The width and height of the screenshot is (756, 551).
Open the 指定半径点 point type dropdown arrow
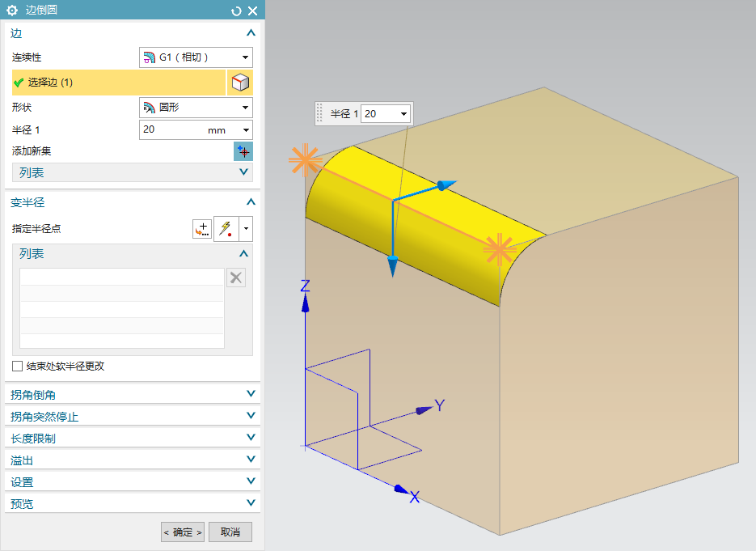click(246, 229)
